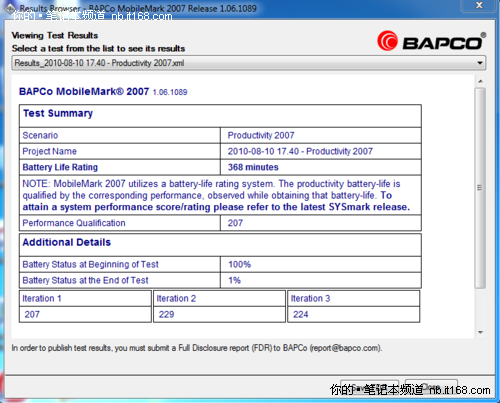Click 'Battery Status at Beginning of Test'
This screenshot has width=500, height=403.
click(x=90, y=264)
